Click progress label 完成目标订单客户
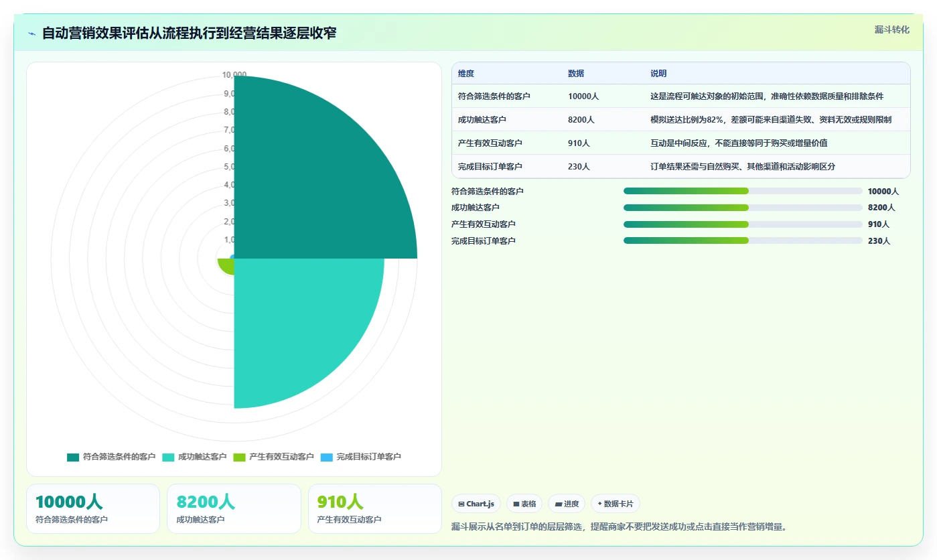The width and height of the screenshot is (937, 560). coord(484,240)
